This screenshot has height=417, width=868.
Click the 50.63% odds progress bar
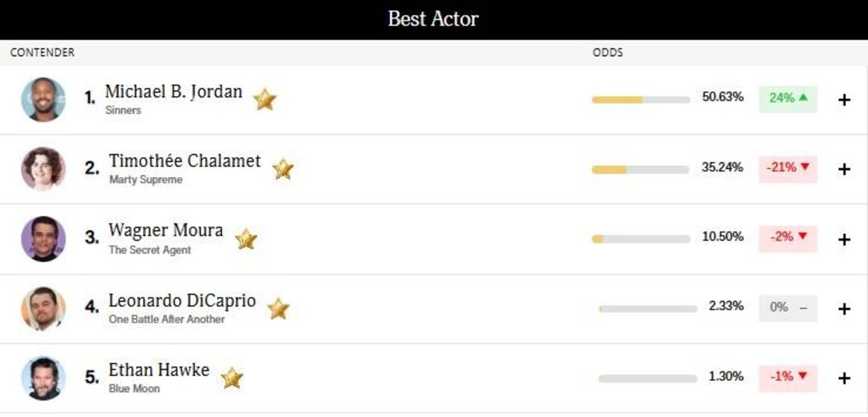640,100
